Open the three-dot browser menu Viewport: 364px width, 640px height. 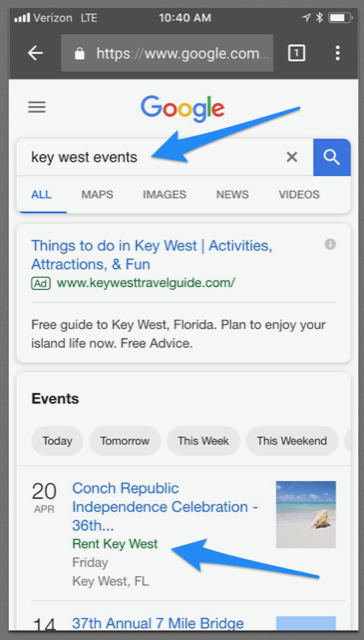click(337, 53)
